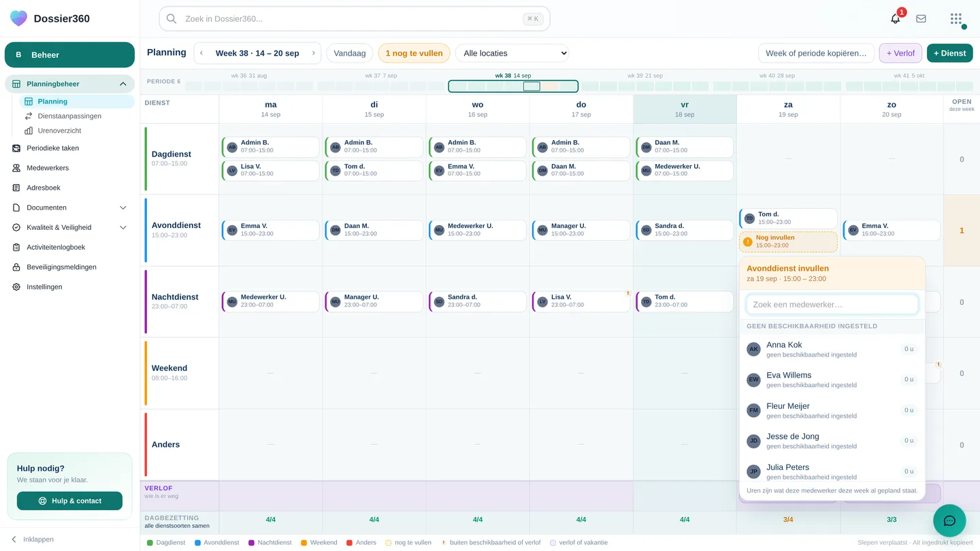Screen dimensions: 980x551
Task: Click Week of periode kopiëren button
Action: point(816,53)
